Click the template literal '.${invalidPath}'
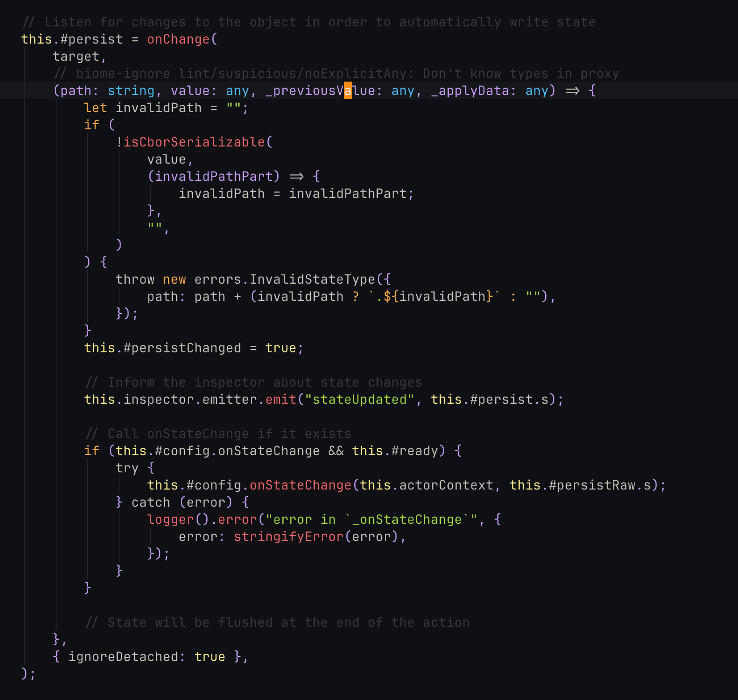Viewport: 738px width, 700px height. (x=434, y=297)
